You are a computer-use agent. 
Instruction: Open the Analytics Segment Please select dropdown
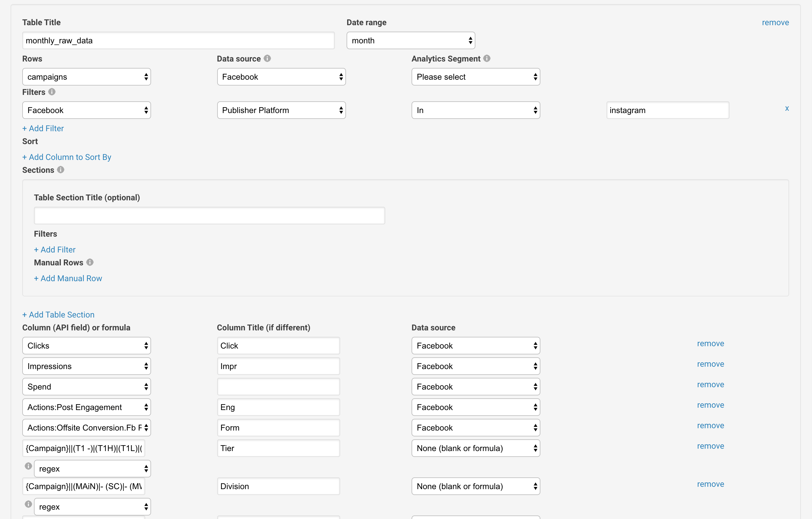tap(475, 77)
